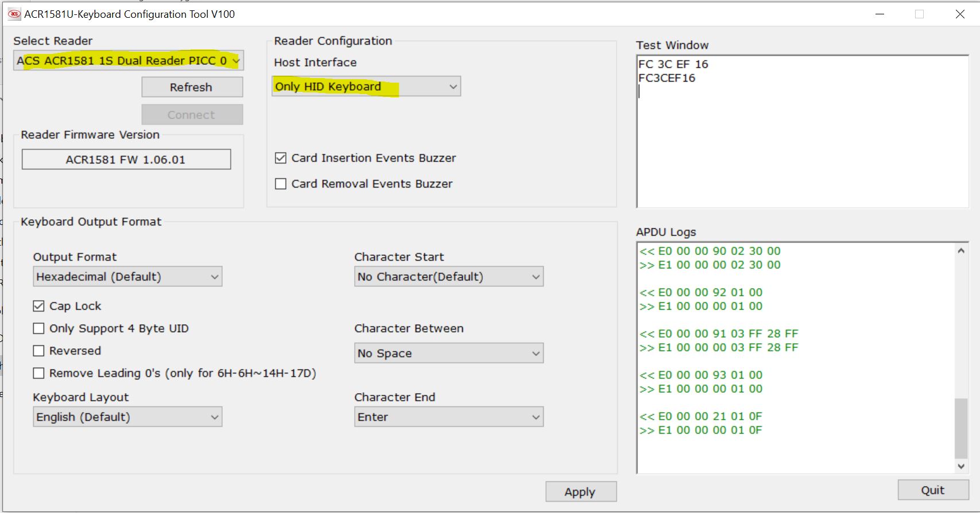The height and width of the screenshot is (513, 980).
Task: Apply the keyboard configuration
Action: coord(581,492)
